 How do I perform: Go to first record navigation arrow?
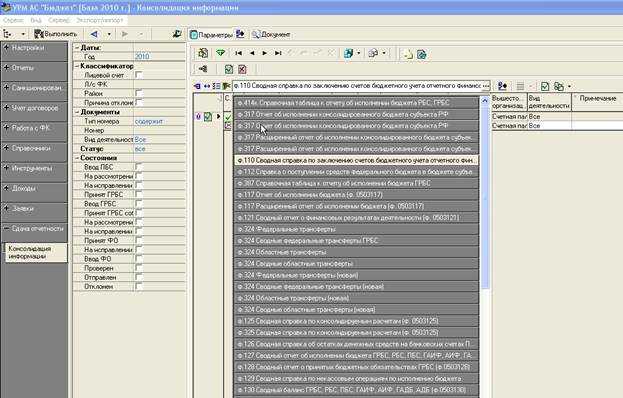(238, 53)
